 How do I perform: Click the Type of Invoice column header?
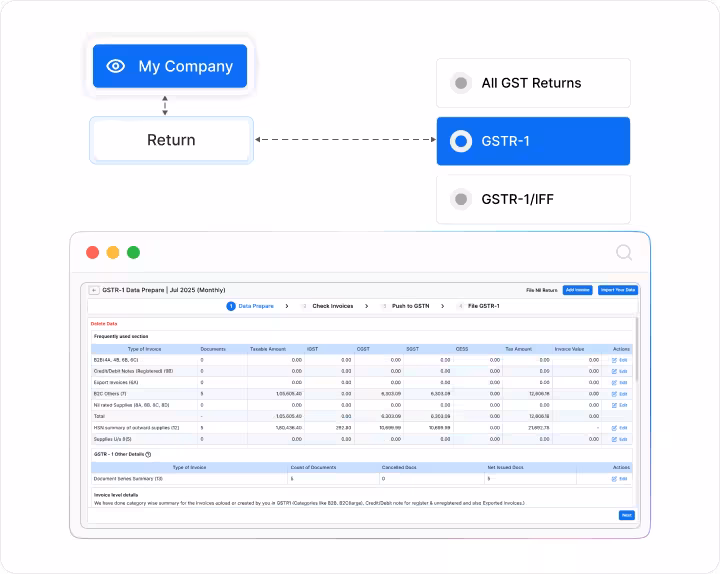pyautogui.click(x=145, y=349)
